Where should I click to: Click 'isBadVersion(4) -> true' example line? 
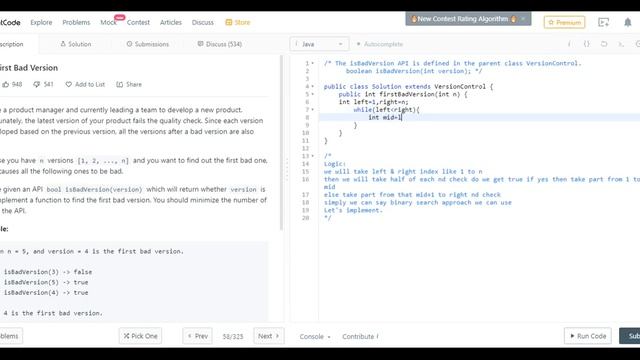pos(46,293)
